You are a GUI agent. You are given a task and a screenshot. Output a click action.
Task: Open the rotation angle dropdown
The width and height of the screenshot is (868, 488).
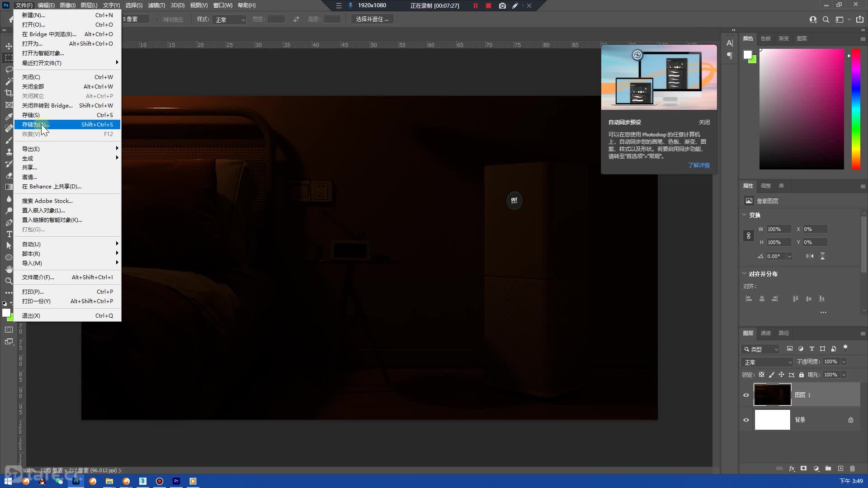pyautogui.click(x=789, y=256)
